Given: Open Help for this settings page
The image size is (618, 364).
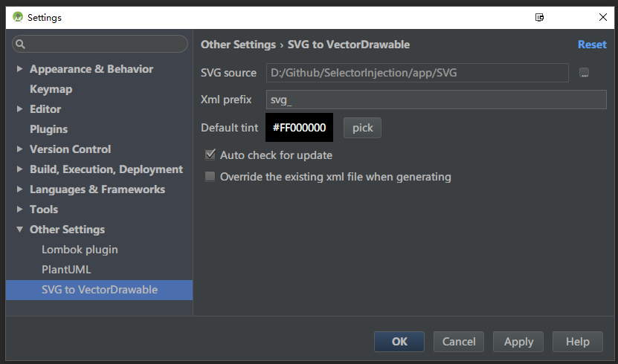Looking at the screenshot, I should coord(577,342).
